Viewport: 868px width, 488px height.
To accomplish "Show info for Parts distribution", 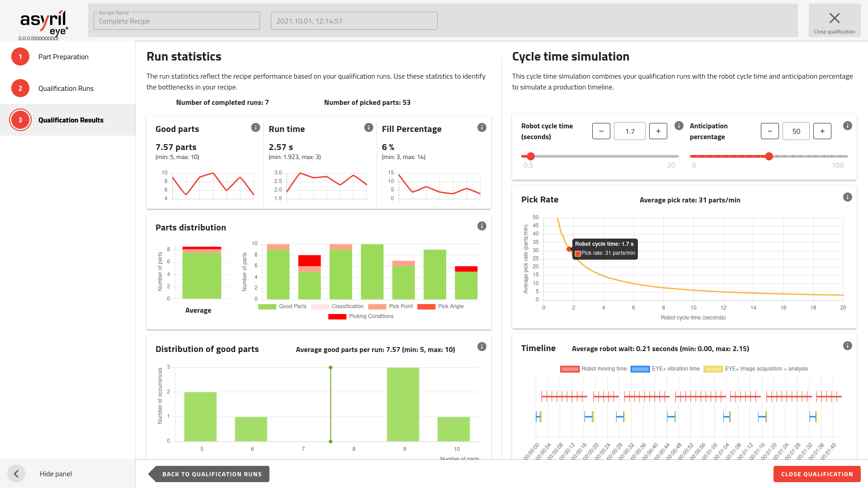I will 481,226.
